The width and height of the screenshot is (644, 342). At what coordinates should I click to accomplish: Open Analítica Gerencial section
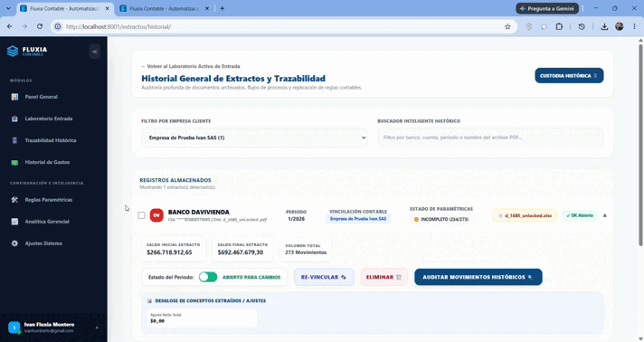click(47, 221)
